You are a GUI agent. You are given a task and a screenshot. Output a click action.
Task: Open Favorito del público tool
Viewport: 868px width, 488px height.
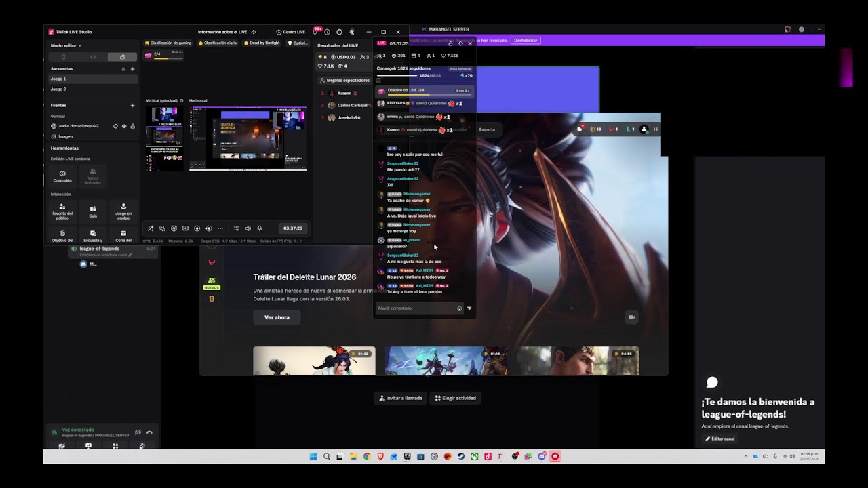coord(62,210)
